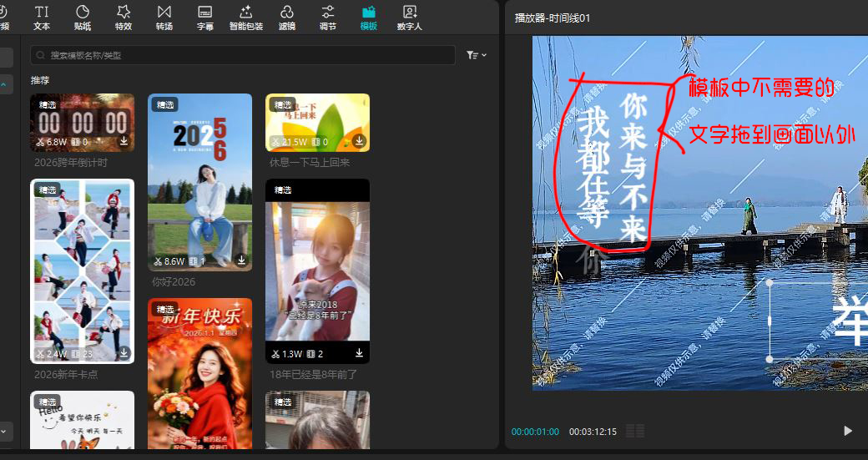The image size is (868, 460).
Task: Select the 2026新年卡点 template thumbnail
Action: pos(82,271)
